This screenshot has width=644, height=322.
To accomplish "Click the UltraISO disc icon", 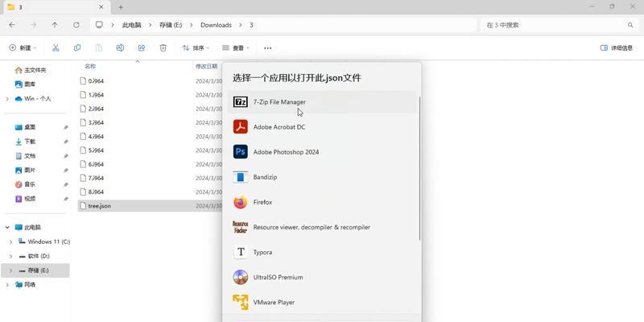I will point(240,277).
